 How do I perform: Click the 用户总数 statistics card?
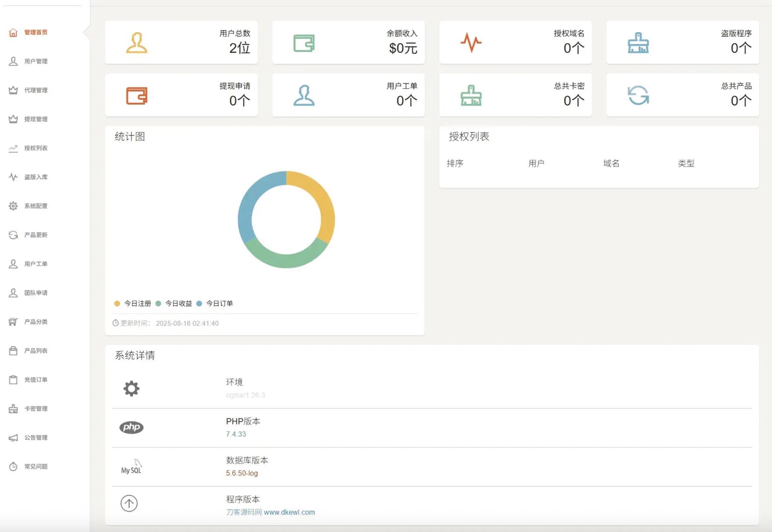(x=181, y=42)
